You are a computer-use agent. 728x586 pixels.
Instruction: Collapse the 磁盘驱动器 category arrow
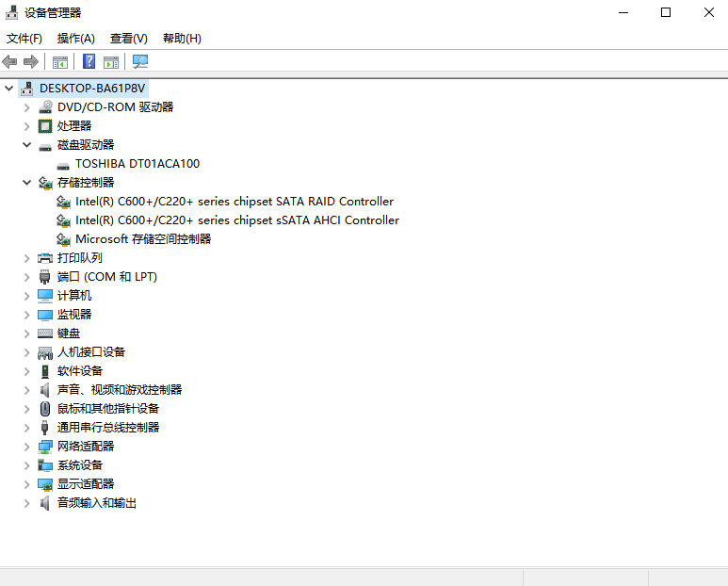(27, 145)
